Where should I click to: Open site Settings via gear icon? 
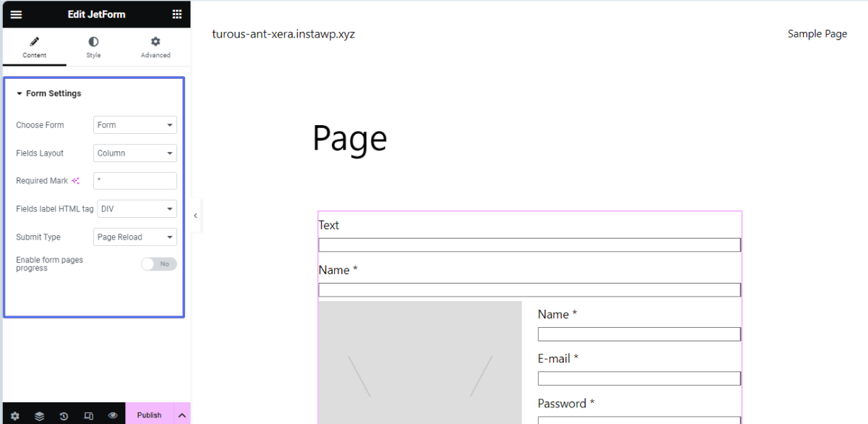16,415
